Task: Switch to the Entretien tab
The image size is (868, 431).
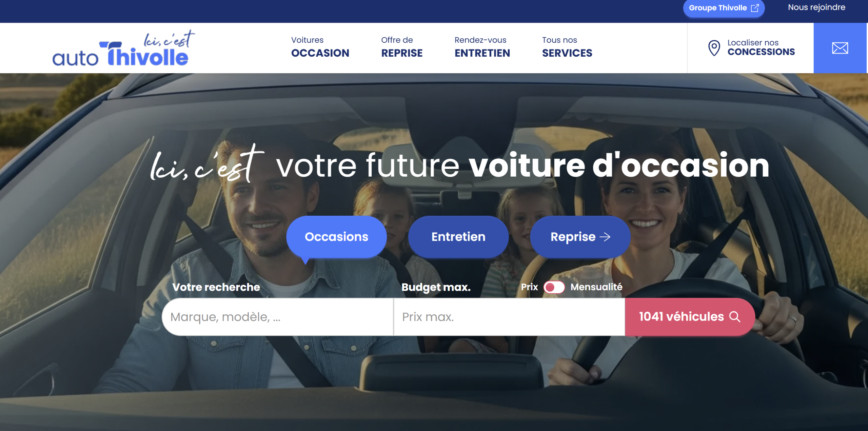Action: coord(458,237)
